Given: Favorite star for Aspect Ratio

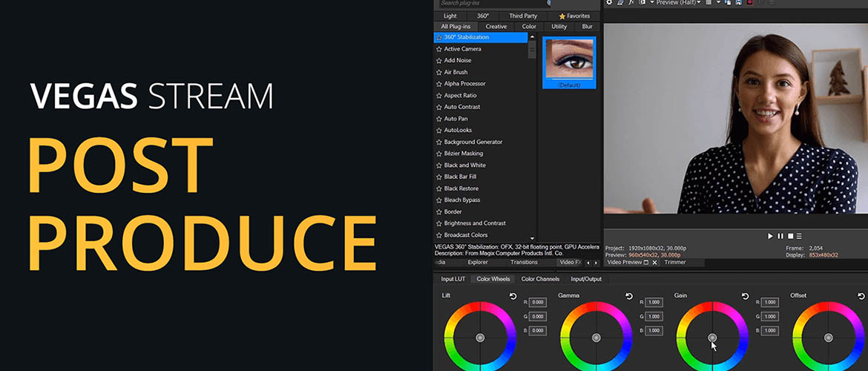Looking at the screenshot, I should (x=439, y=95).
